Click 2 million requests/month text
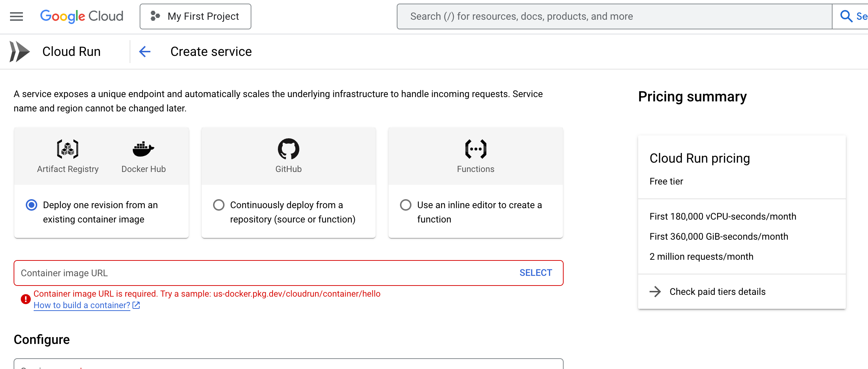The width and height of the screenshot is (868, 369). tap(701, 257)
